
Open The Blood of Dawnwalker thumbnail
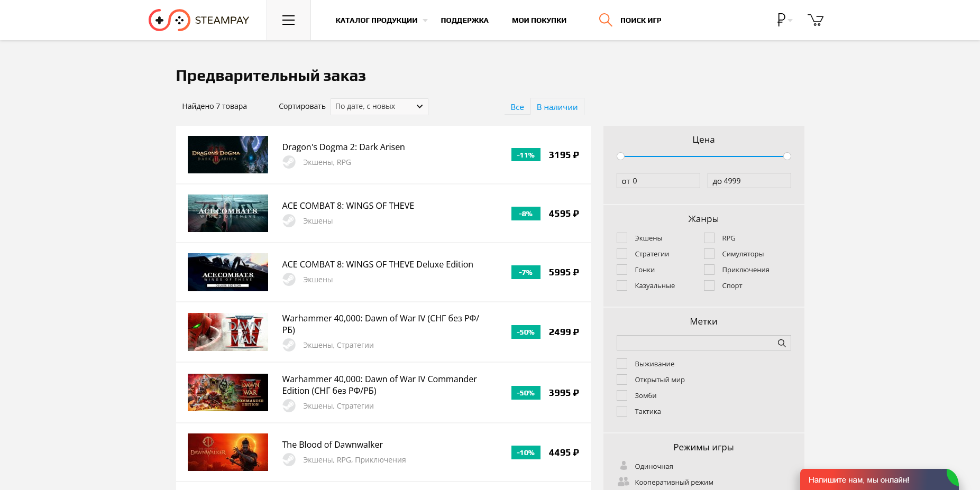228,452
